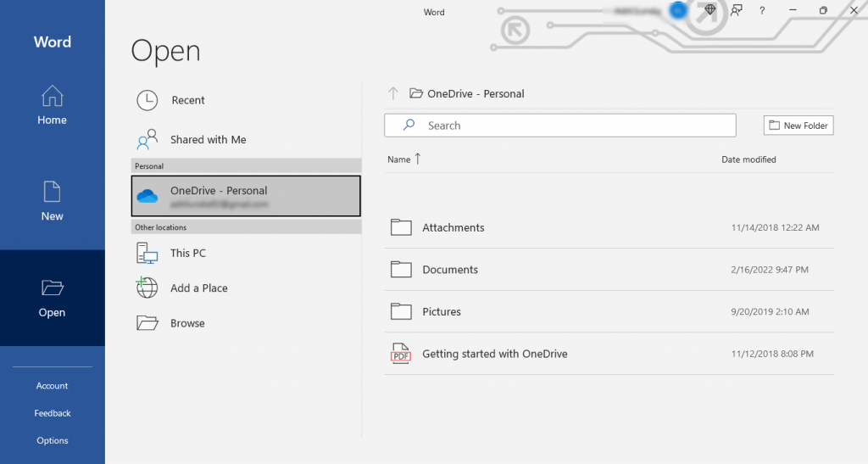
Task: Click the New Folder button
Action: click(798, 126)
